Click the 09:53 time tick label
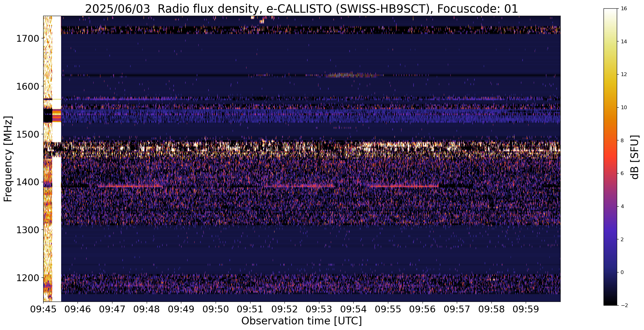This screenshot has height=330, width=644. [319, 309]
